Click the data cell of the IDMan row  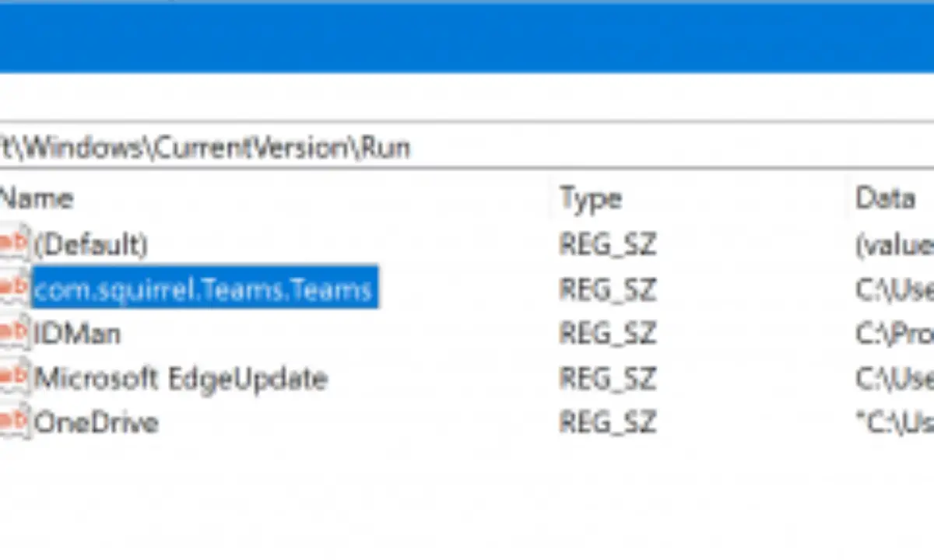coord(894,334)
